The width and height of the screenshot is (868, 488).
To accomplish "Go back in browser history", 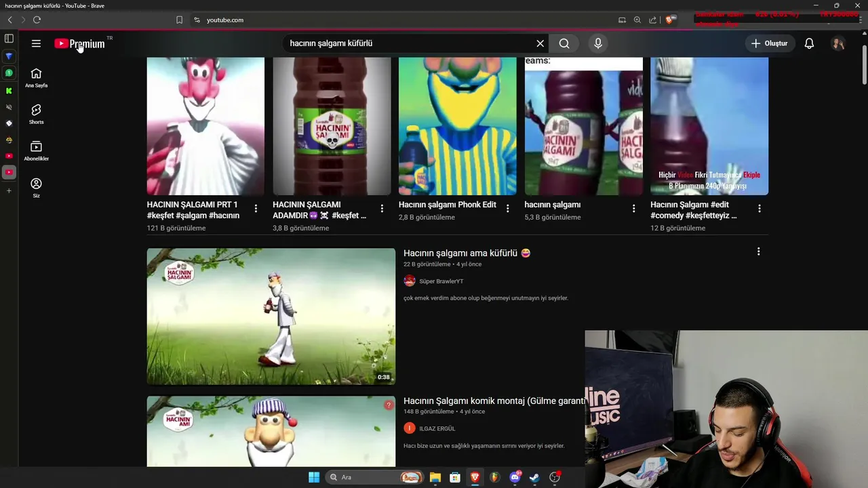I will click(9, 20).
